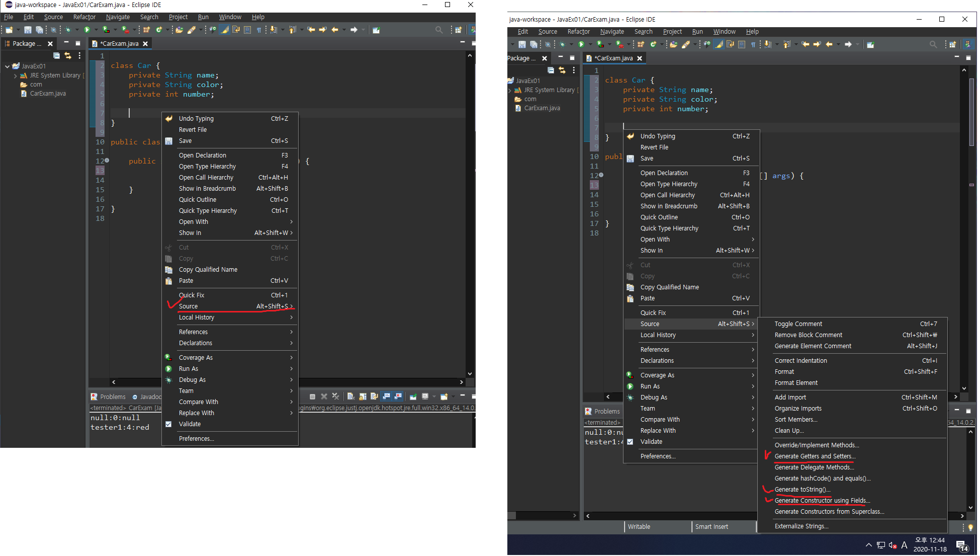Image resolution: width=980 pixels, height=556 pixels.
Task: Toggle Validate checkbox in right context menu
Action: point(630,442)
